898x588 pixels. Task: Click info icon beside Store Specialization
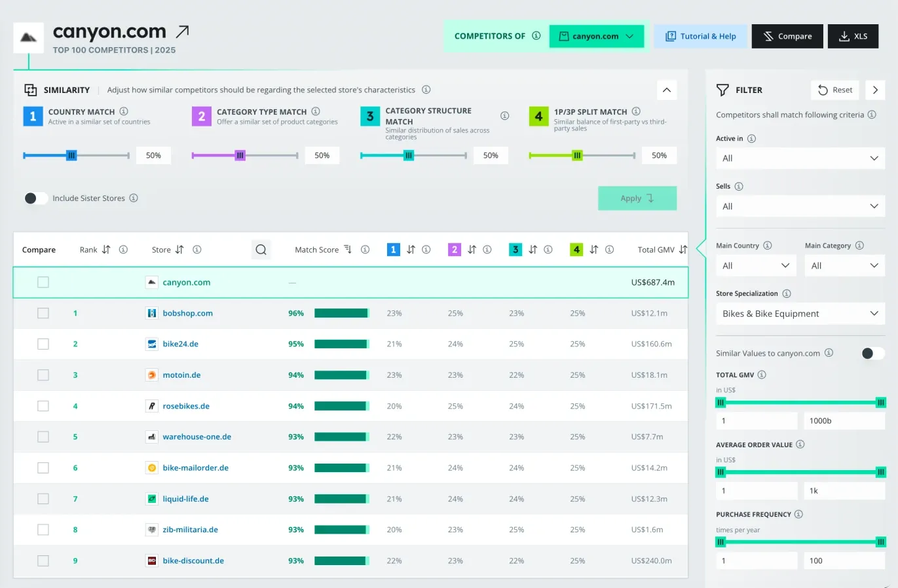pyautogui.click(x=787, y=293)
